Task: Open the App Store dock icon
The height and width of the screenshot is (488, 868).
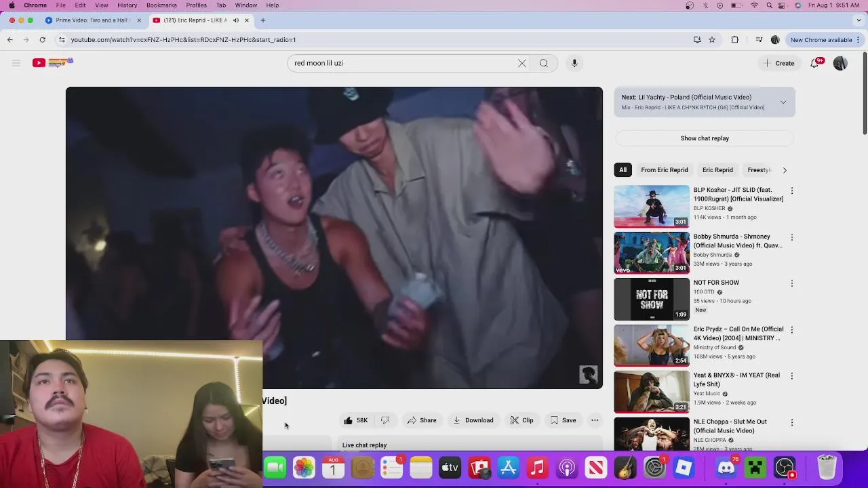Action: 509,468
